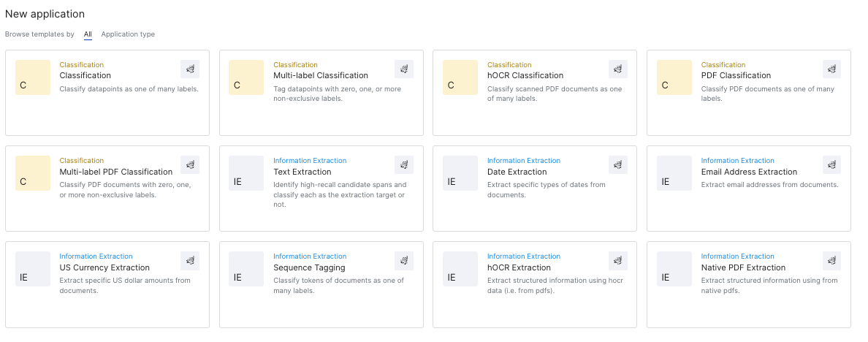This screenshot has width=868, height=342.
Task: Click the IE thumbnail of US Currency Extraction
Action: click(33, 269)
